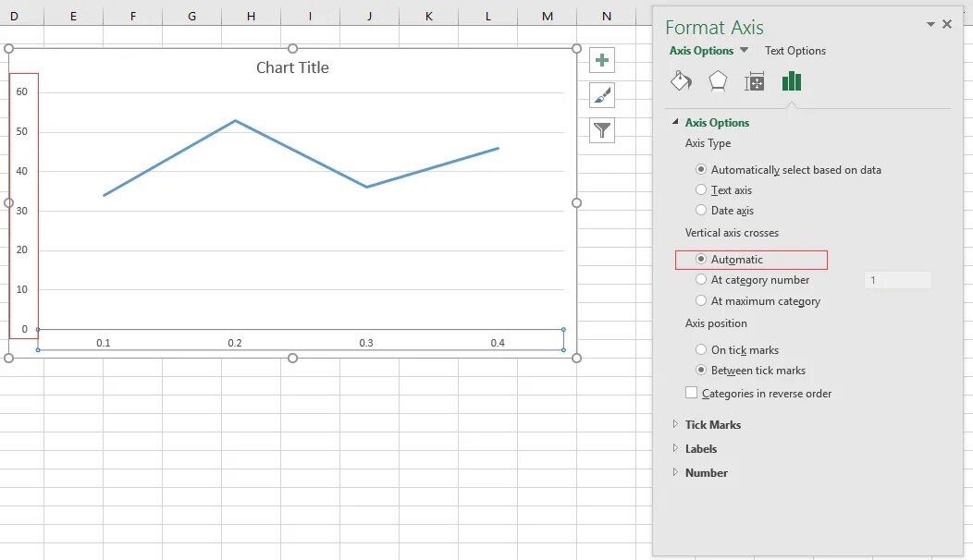Viewport: 973px width, 560px height.
Task: Select column header E
Action: 73,16
